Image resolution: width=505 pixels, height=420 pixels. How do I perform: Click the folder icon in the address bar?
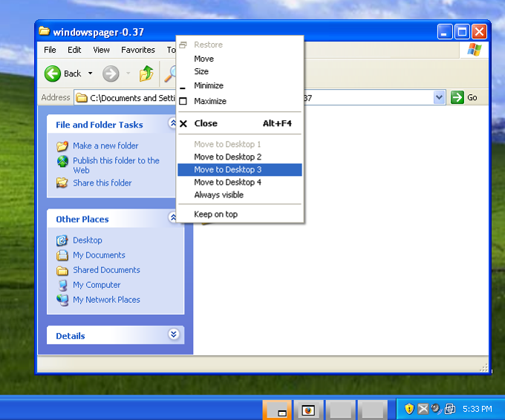coord(82,97)
